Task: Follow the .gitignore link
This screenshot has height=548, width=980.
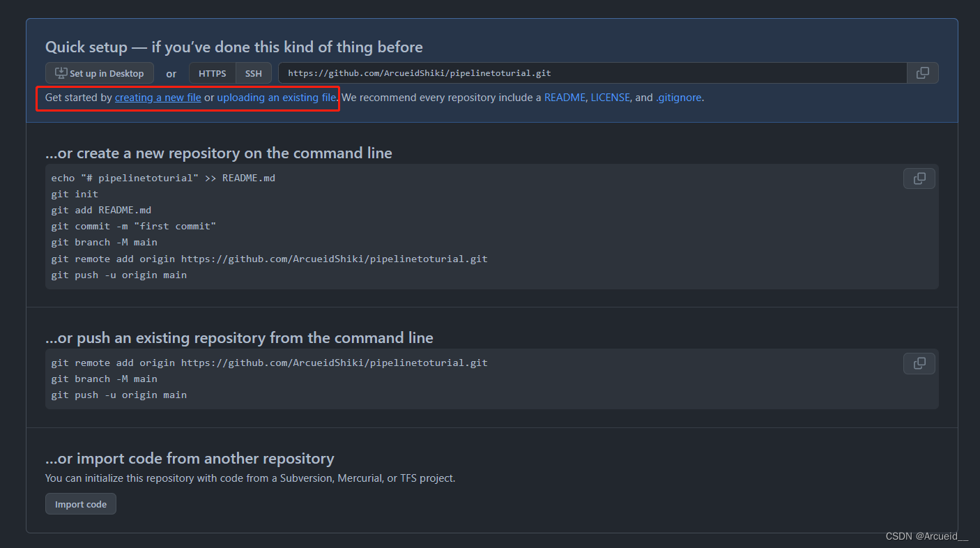Action: point(679,98)
